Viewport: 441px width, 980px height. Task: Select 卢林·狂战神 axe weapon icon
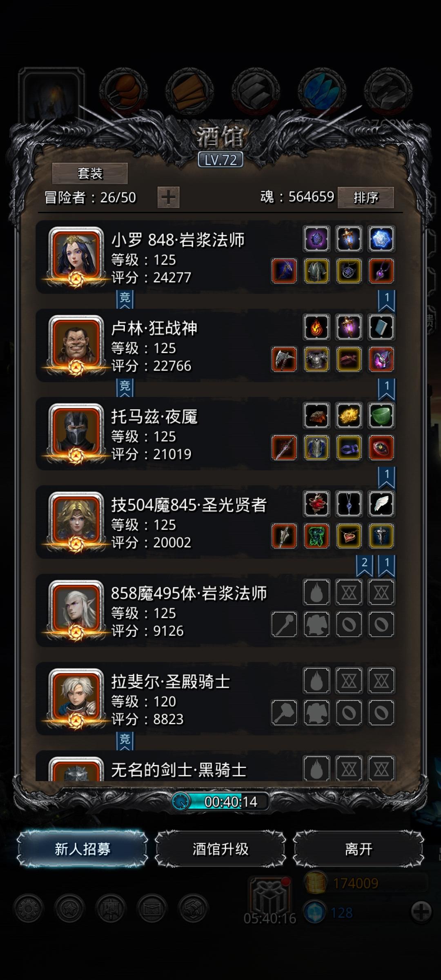pyautogui.click(x=284, y=359)
